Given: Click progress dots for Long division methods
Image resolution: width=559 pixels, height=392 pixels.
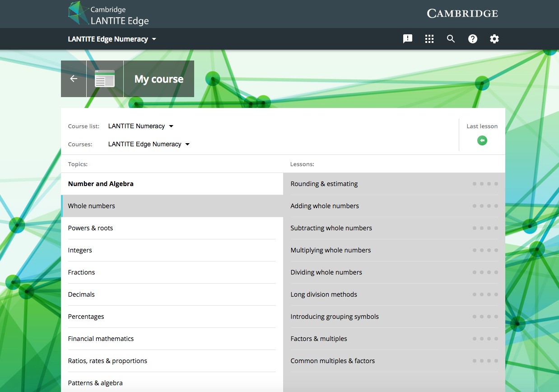Looking at the screenshot, I should [485, 294].
